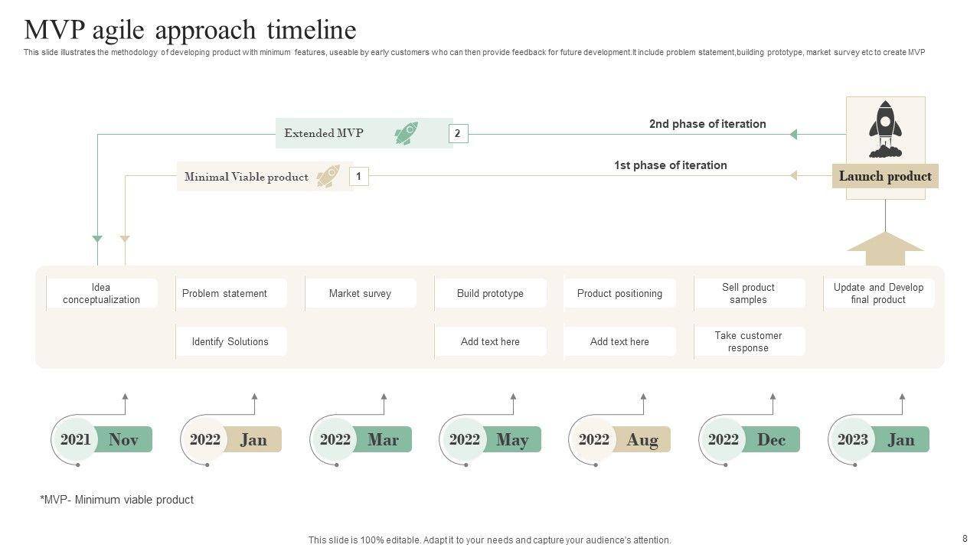Select the number 1 box
980x551 pixels.
[358, 177]
